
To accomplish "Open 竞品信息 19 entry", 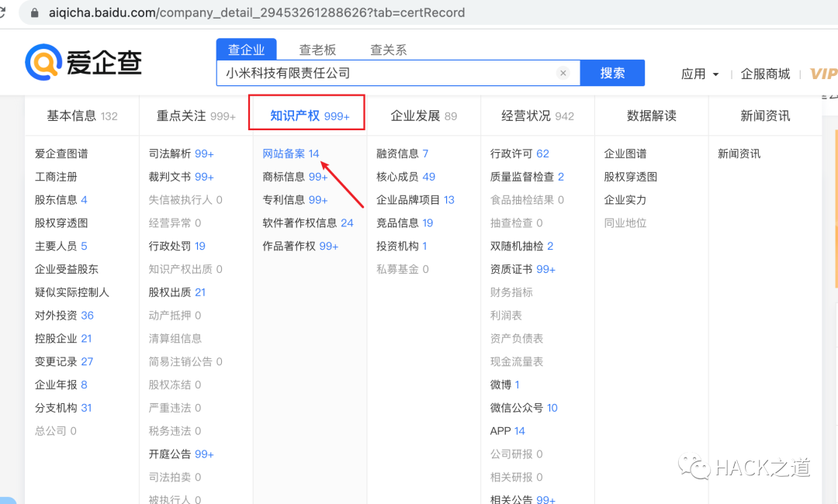I will [x=404, y=223].
